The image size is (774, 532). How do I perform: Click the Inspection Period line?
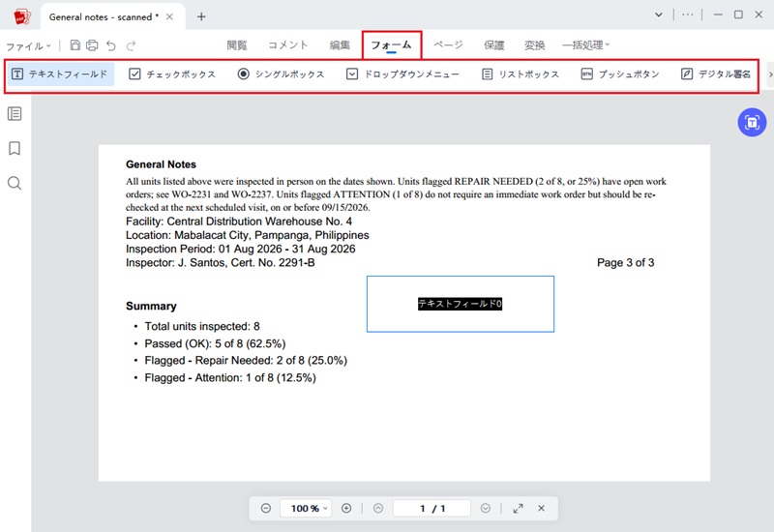click(x=240, y=249)
